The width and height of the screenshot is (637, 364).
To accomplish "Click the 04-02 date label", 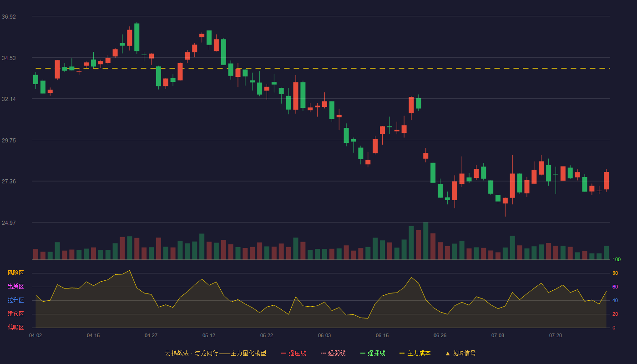I will tap(35, 335).
